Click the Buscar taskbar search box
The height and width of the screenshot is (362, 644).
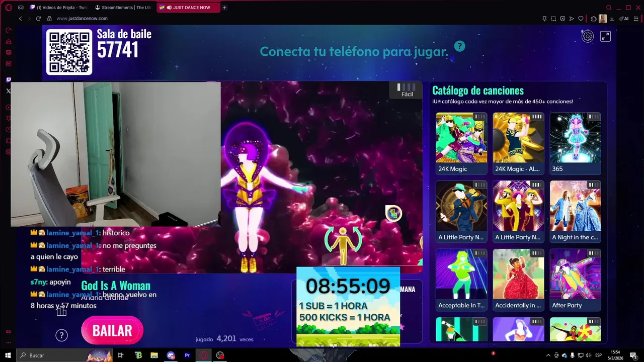pos(64,355)
